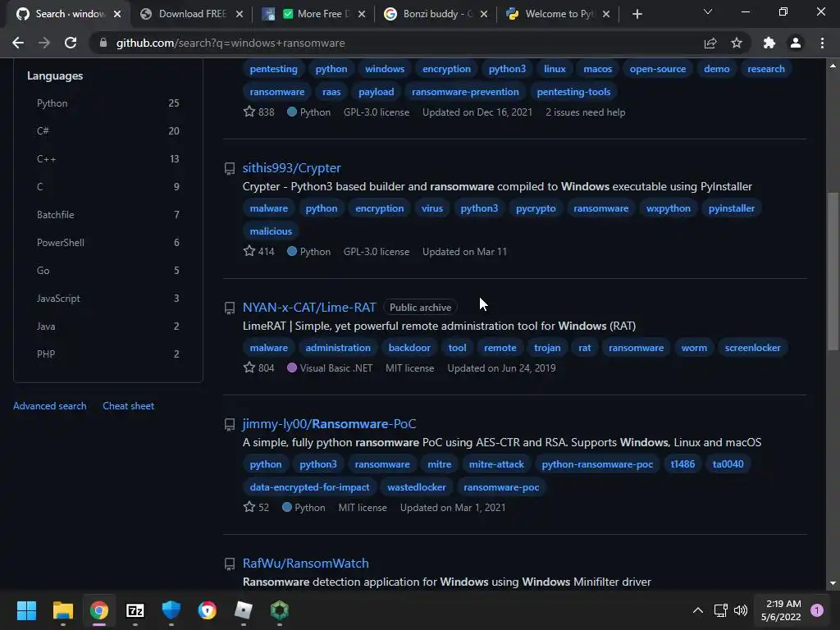Filter results by C# language

[x=107, y=130]
